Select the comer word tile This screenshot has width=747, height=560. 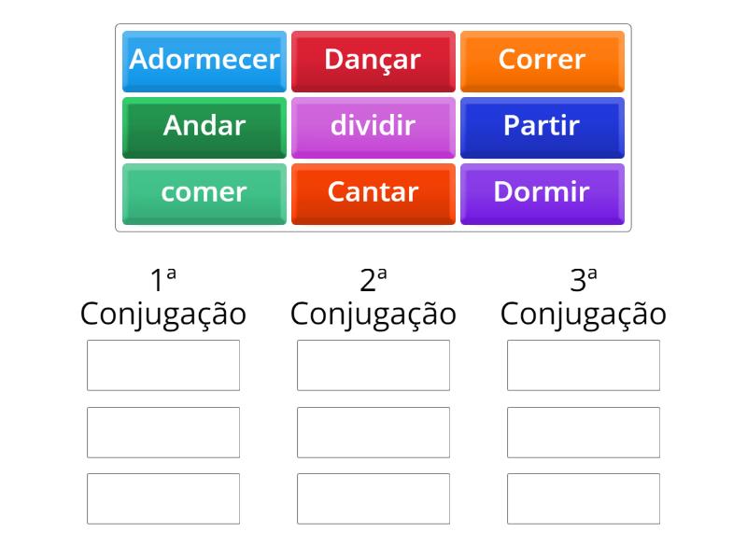[204, 193]
